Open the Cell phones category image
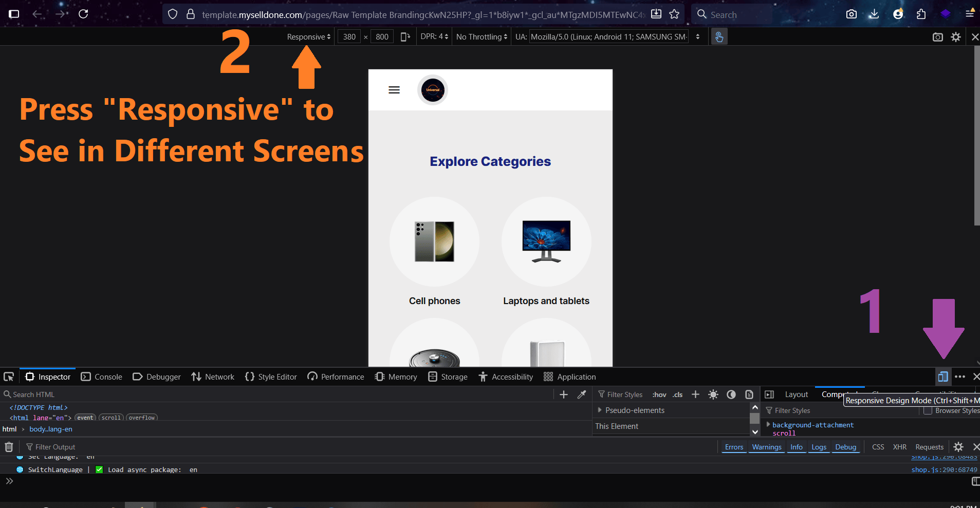Screen dimensions: 980x508 coord(434,241)
